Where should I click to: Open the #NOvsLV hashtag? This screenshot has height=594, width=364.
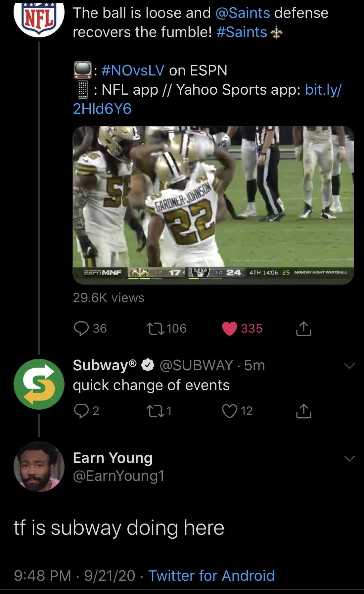click(x=133, y=70)
